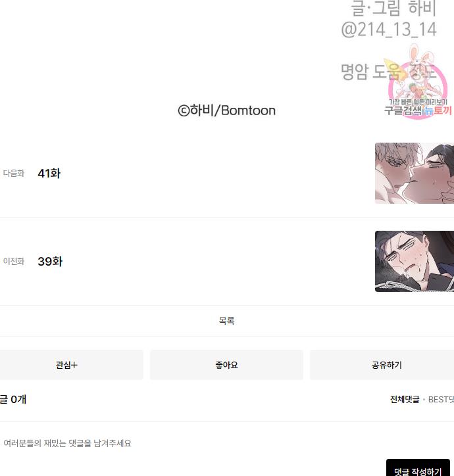Viewport: 454px width, 476px height.
Task: Click the 다음화 label
Action: tap(14, 173)
